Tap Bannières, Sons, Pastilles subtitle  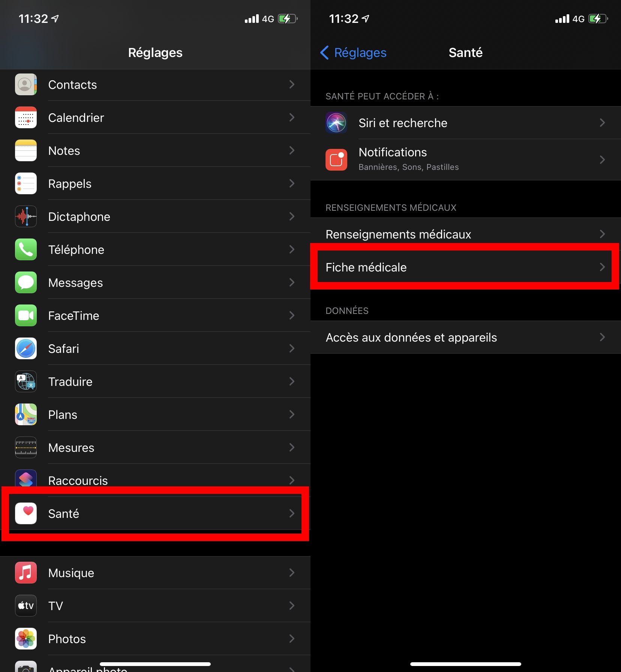(x=409, y=167)
